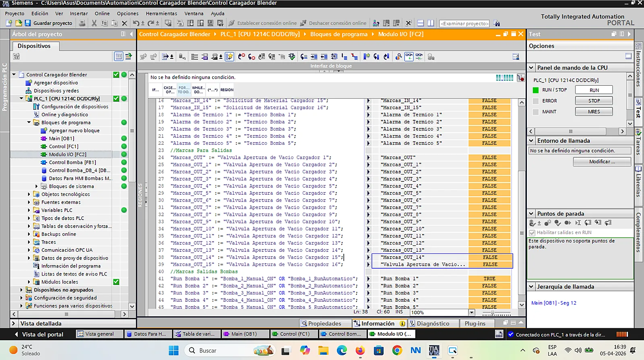
Task: Click the binoculars search icon beside Examinar proyecto
Action: [497, 23]
